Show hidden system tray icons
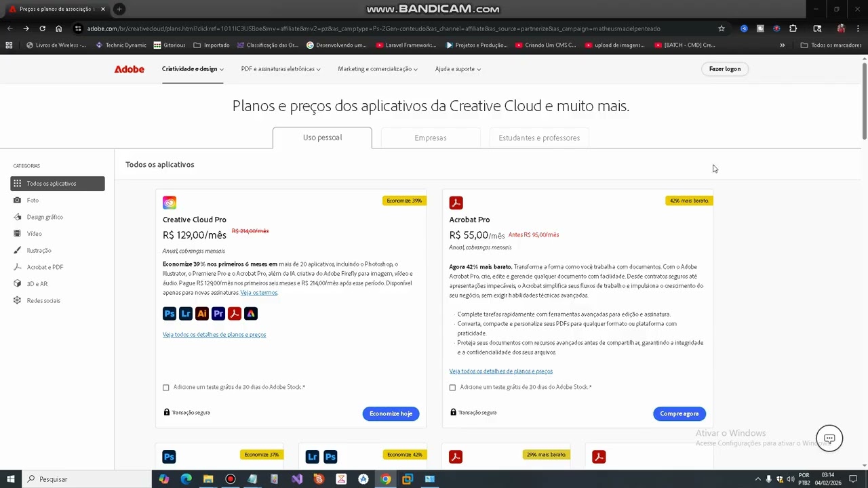The width and height of the screenshot is (868, 488). point(757,479)
